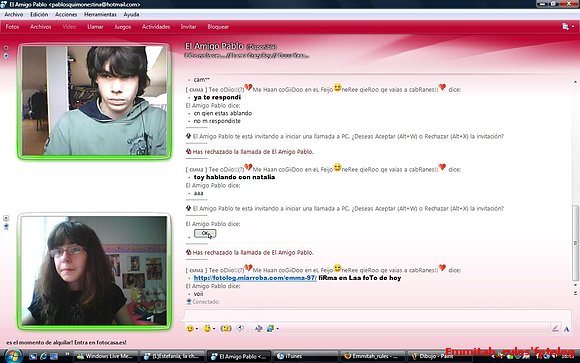Click the webcam options icon beside Pablo's video
Image resolution: width=580 pixels, height=363 pixels.
click(x=6, y=56)
